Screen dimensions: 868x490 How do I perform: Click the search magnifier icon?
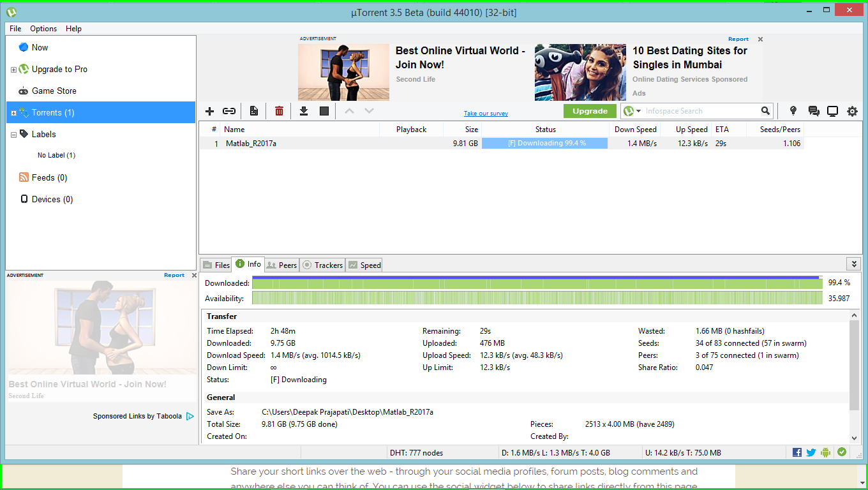pyautogui.click(x=765, y=111)
